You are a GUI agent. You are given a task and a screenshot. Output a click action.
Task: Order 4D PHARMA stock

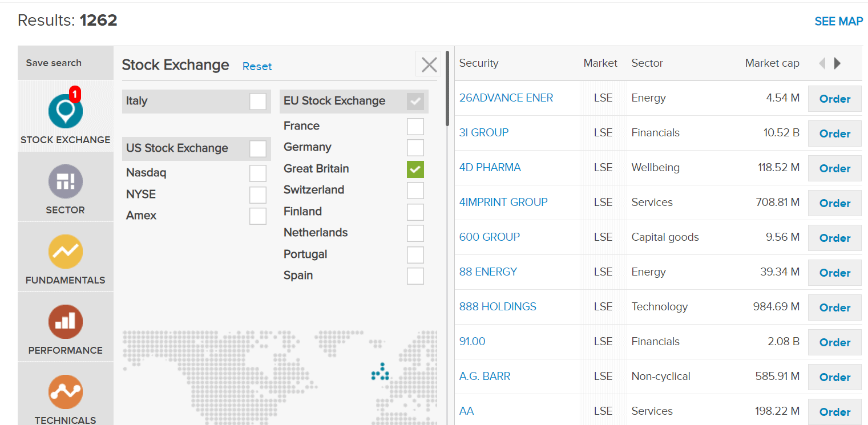835,168
